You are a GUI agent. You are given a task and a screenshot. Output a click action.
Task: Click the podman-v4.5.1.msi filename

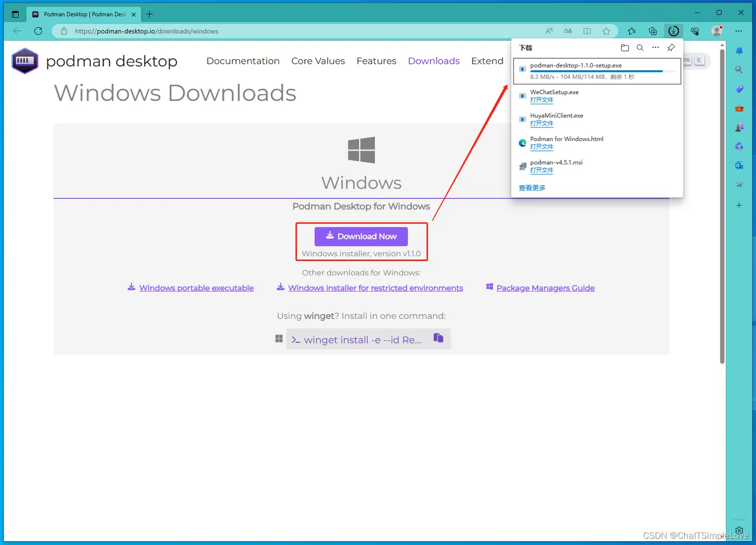coord(556,163)
